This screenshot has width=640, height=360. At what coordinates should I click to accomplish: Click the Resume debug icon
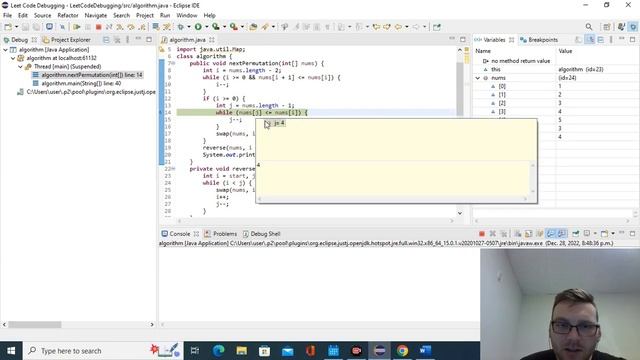[77, 27]
